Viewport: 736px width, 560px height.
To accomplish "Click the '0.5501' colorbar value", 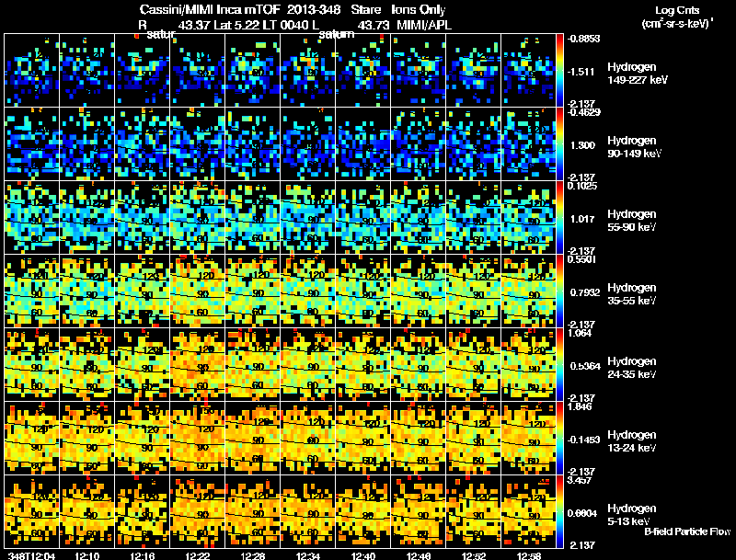I will [x=581, y=259].
